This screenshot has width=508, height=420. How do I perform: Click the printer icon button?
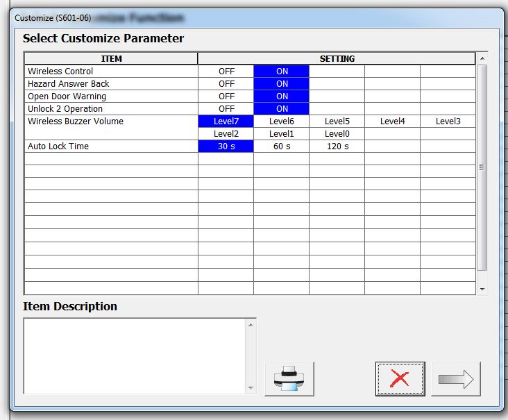(289, 379)
